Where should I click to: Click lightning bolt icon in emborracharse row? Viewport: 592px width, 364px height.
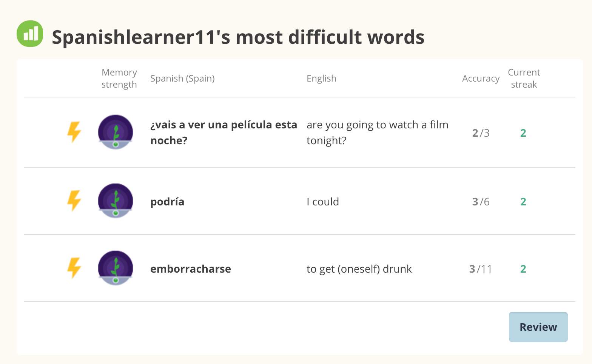(x=74, y=268)
